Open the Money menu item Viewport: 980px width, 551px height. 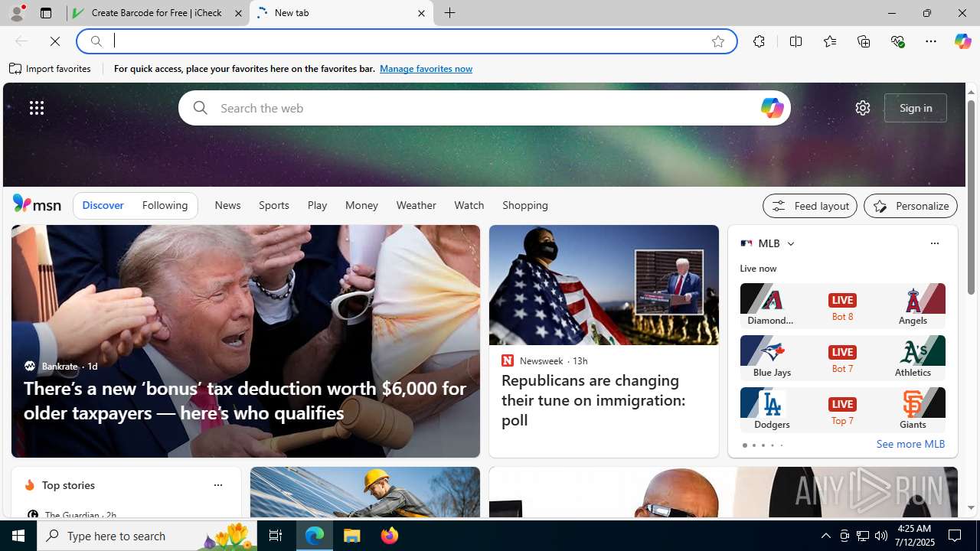click(361, 205)
